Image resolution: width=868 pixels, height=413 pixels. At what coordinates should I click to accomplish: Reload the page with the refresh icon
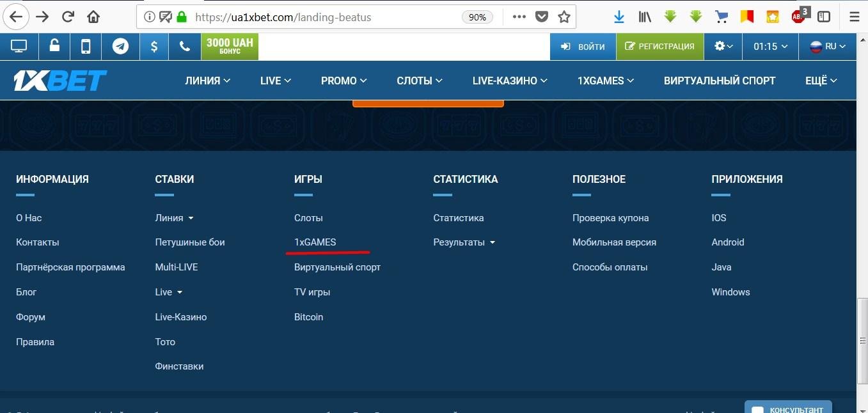coord(68,17)
